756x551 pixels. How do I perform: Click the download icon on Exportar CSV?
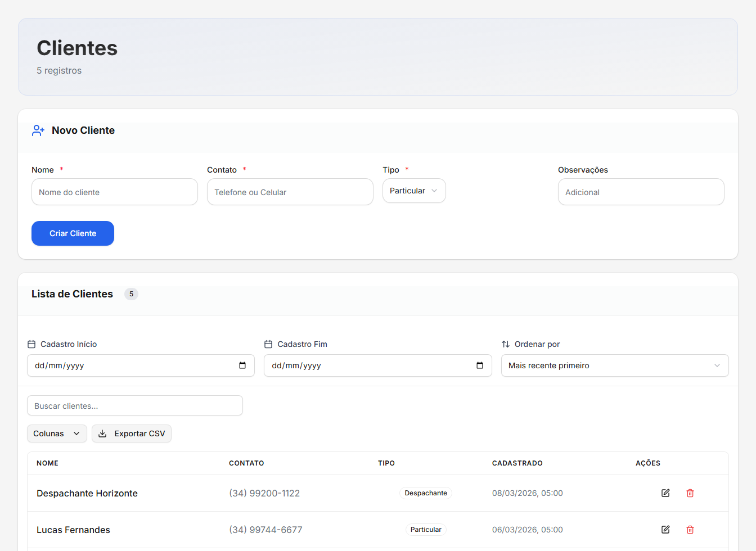tap(102, 433)
